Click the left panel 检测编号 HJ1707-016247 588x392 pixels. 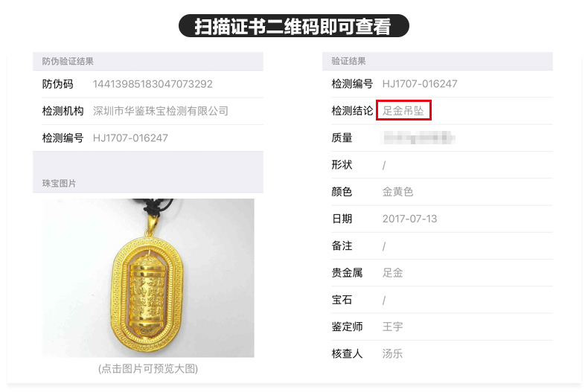(x=130, y=138)
